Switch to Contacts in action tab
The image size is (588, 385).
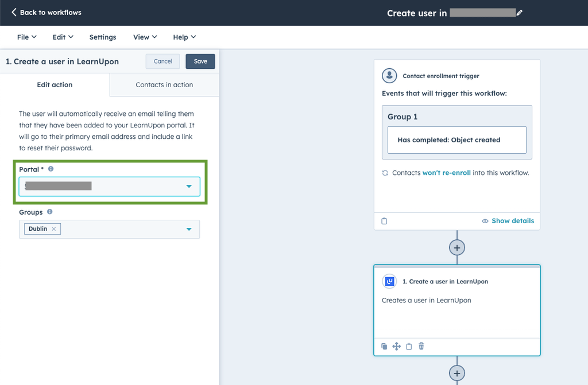(x=164, y=85)
